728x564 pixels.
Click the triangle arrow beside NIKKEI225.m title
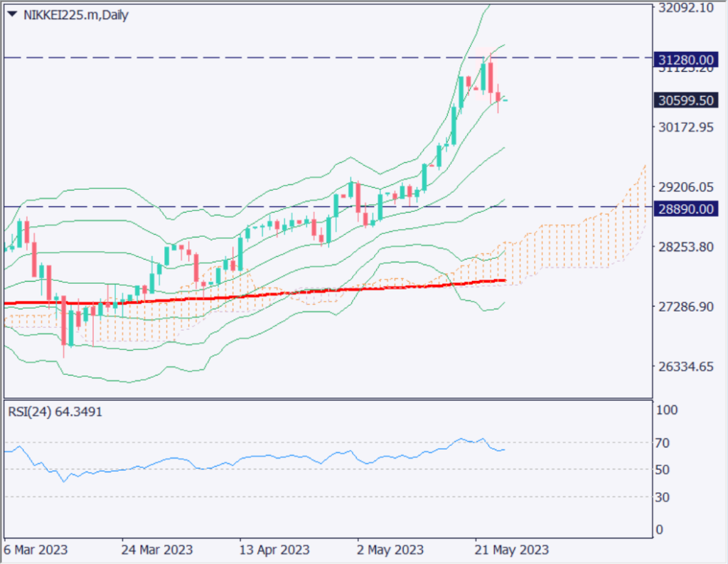click(x=11, y=14)
